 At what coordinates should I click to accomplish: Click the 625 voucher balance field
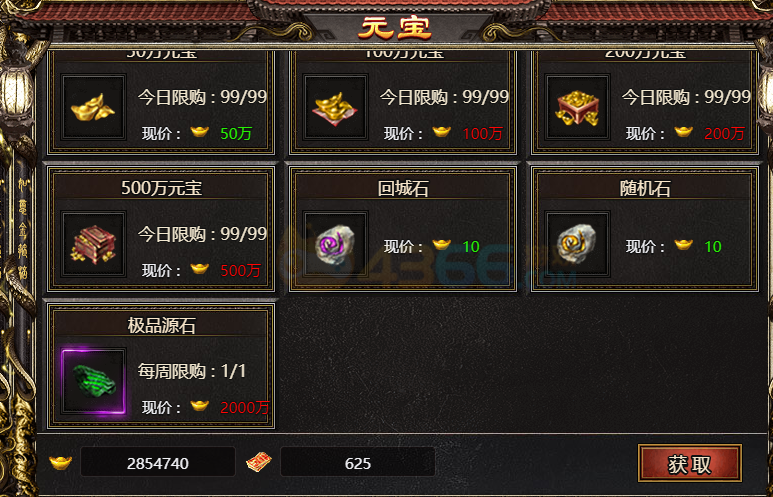click(x=357, y=462)
